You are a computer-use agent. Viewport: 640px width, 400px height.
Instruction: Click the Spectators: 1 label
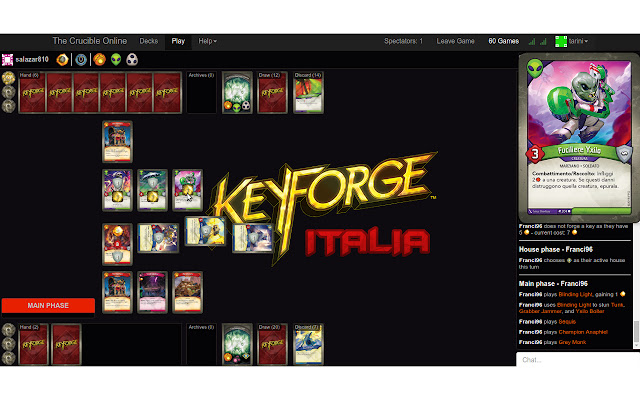click(403, 41)
